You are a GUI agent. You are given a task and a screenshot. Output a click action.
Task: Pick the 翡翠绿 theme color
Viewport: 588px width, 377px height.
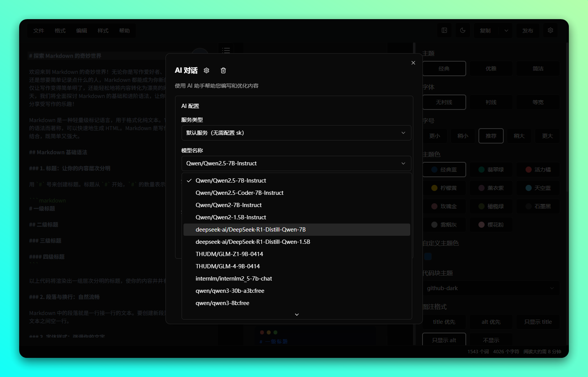(491, 170)
